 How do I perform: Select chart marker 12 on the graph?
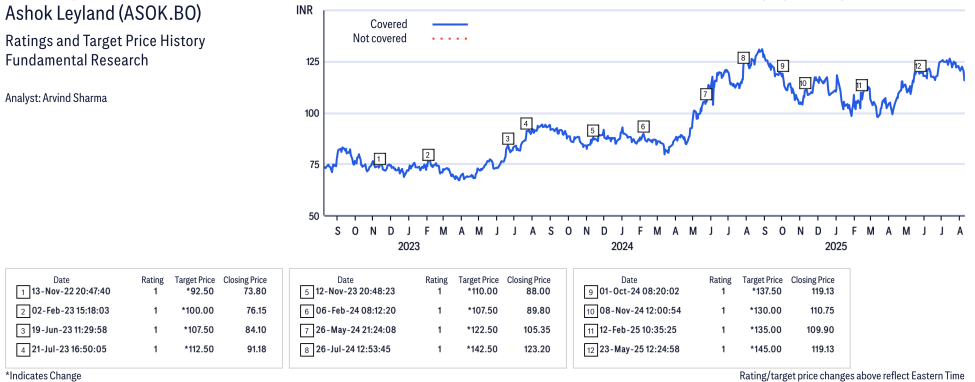coord(920,66)
